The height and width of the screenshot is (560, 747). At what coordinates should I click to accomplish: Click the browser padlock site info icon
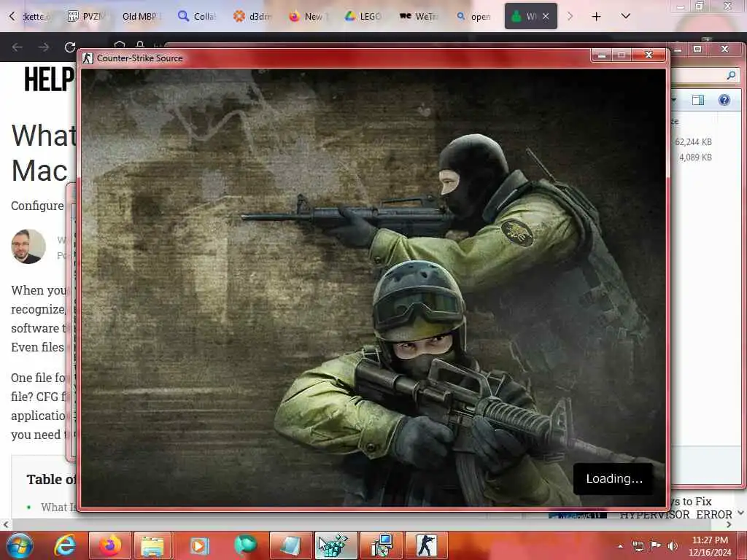[140, 44]
